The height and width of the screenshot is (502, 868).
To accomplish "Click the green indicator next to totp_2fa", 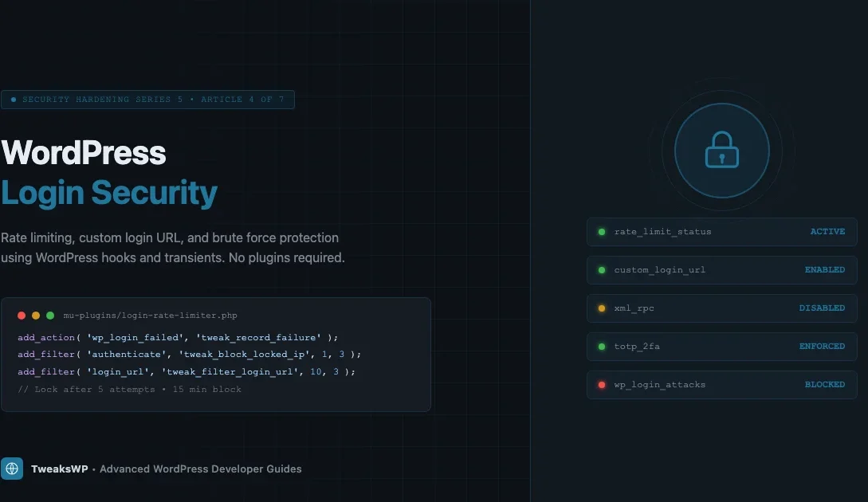I will tap(601, 346).
